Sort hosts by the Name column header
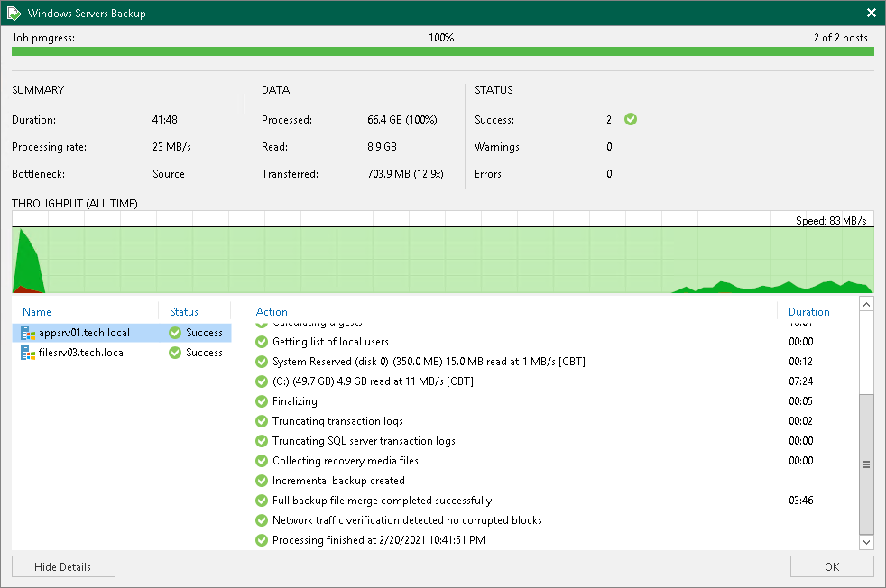The image size is (886, 588). pos(37,312)
